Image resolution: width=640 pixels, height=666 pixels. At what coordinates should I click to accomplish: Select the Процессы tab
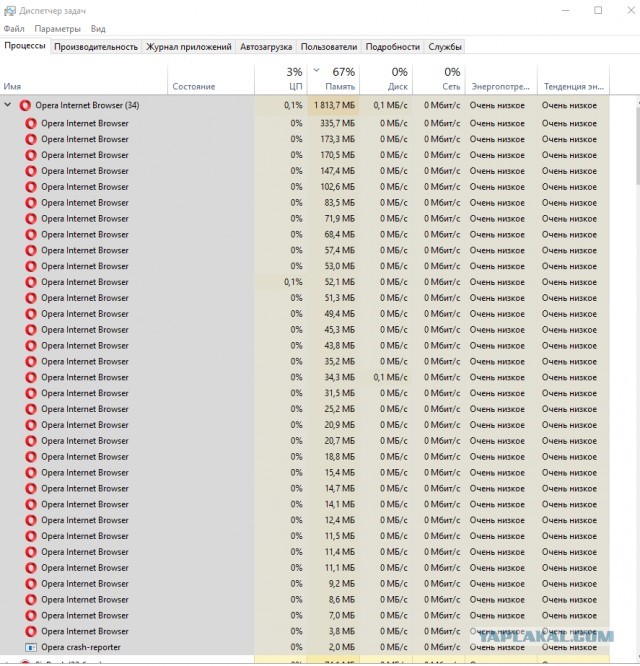[25, 46]
